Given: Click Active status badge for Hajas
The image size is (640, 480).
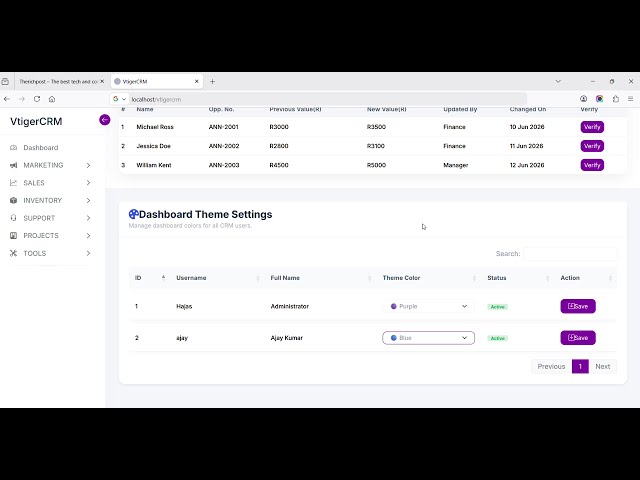Looking at the screenshot, I should (498, 307).
